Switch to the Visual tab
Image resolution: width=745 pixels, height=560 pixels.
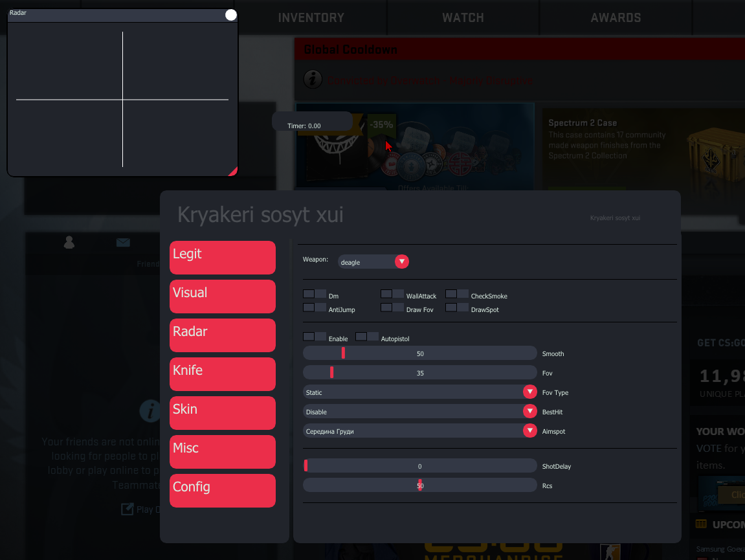222,297
